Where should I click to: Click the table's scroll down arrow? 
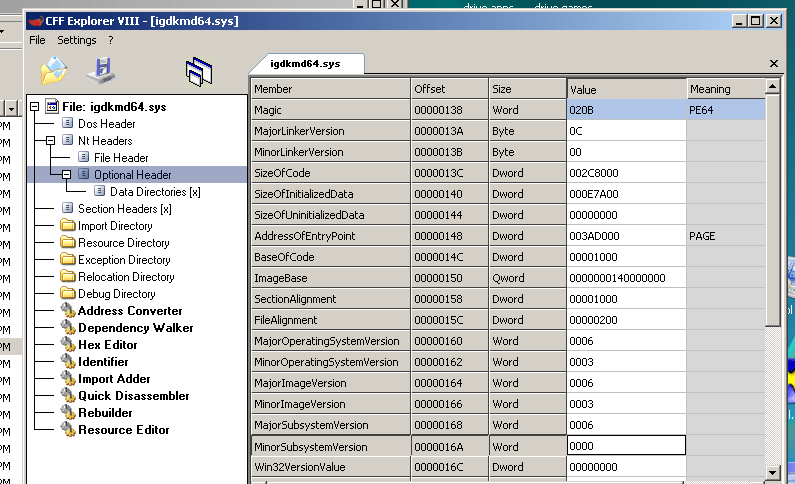tap(773, 473)
